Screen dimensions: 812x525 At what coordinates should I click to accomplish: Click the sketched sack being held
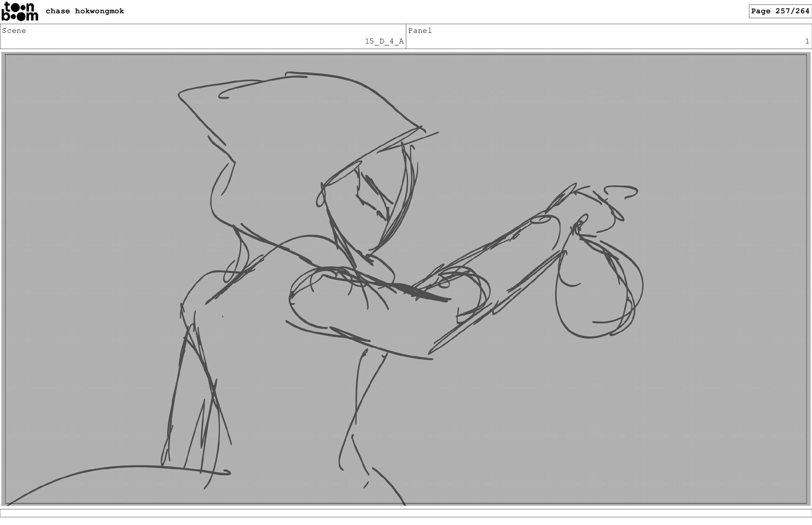coord(596,292)
